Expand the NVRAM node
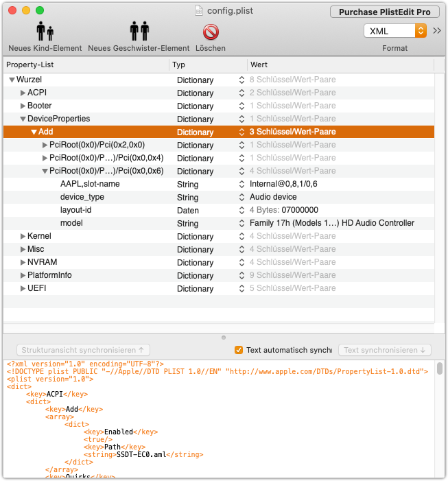Image resolution: width=448 pixels, height=481 pixels. pyautogui.click(x=23, y=262)
